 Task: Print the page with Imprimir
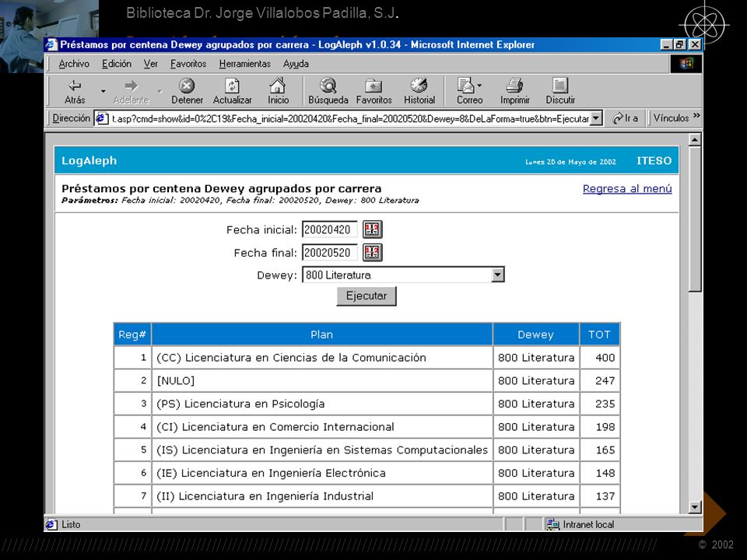pyautogui.click(x=514, y=91)
